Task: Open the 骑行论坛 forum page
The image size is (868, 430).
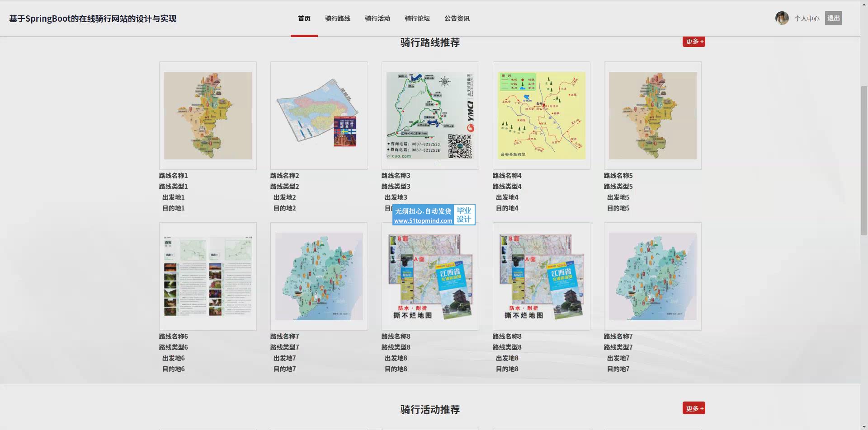Action: coord(417,19)
